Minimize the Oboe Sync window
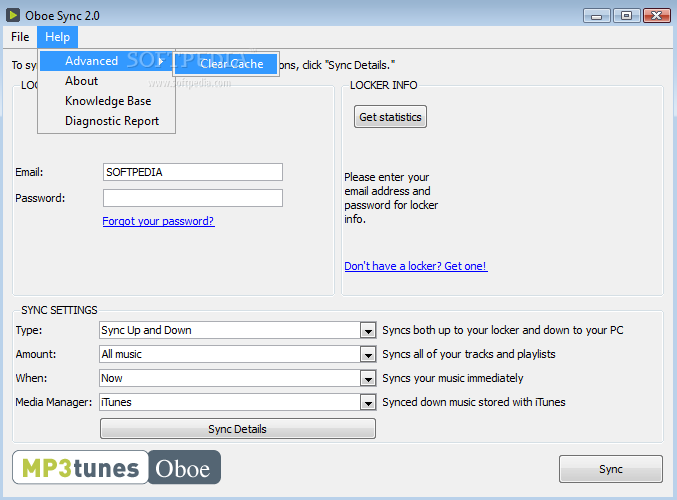This screenshot has height=500, width=677. pyautogui.click(x=597, y=16)
